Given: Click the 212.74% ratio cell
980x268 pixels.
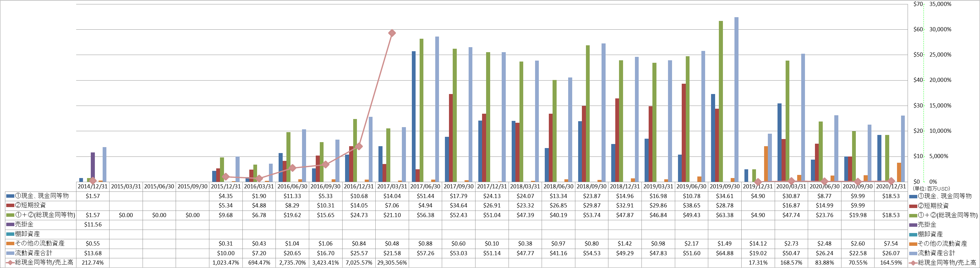Looking at the screenshot, I should click(93, 262).
